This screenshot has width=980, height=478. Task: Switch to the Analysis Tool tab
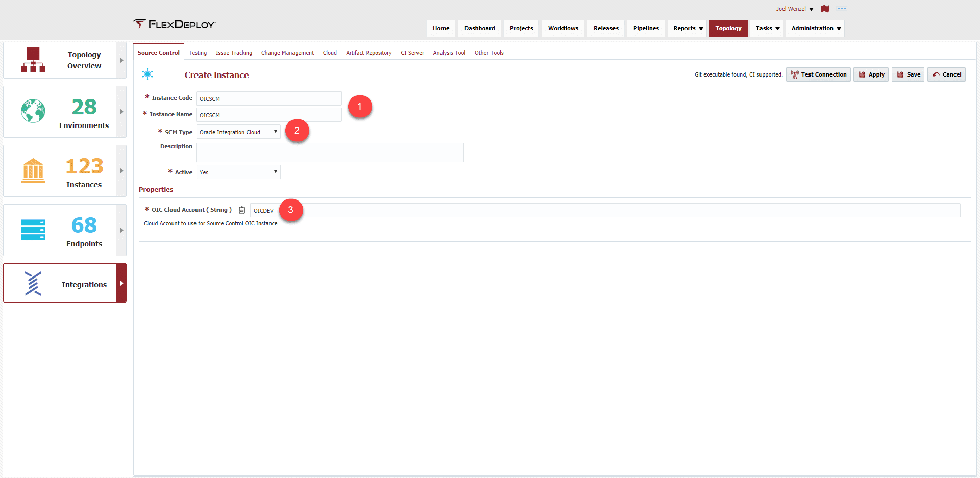(x=449, y=53)
